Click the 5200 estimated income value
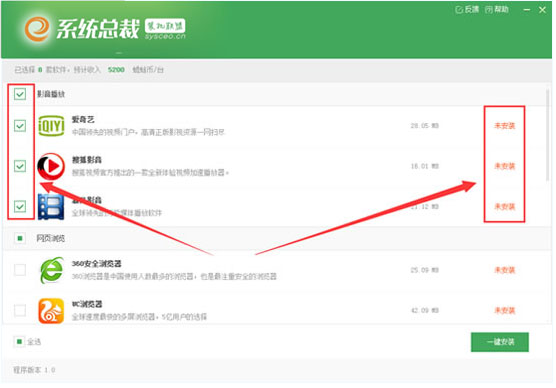The width and height of the screenshot is (556, 388). pyautogui.click(x=116, y=70)
